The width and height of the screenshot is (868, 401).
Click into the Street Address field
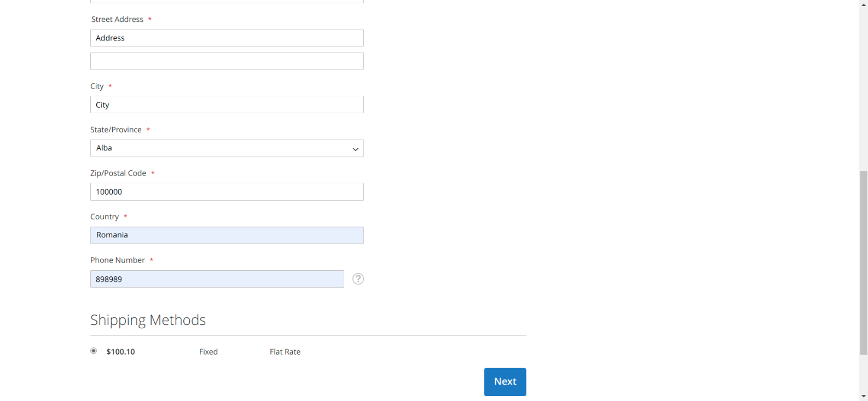point(227,38)
